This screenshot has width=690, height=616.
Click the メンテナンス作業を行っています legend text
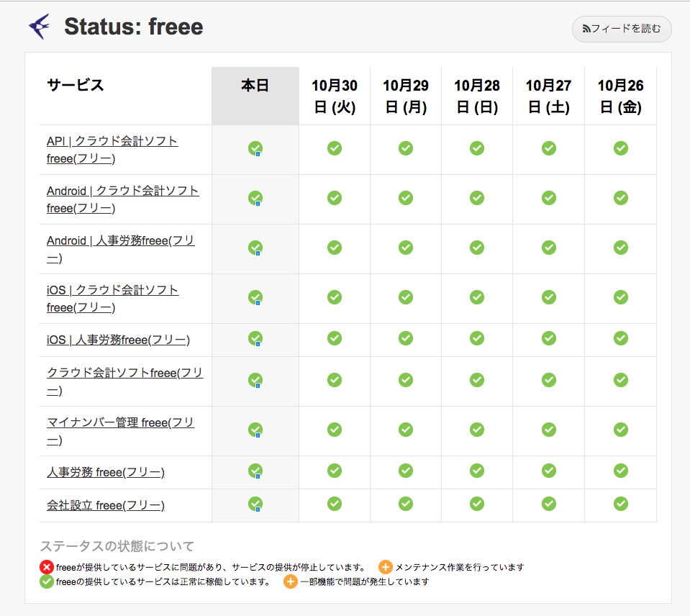click(460, 567)
